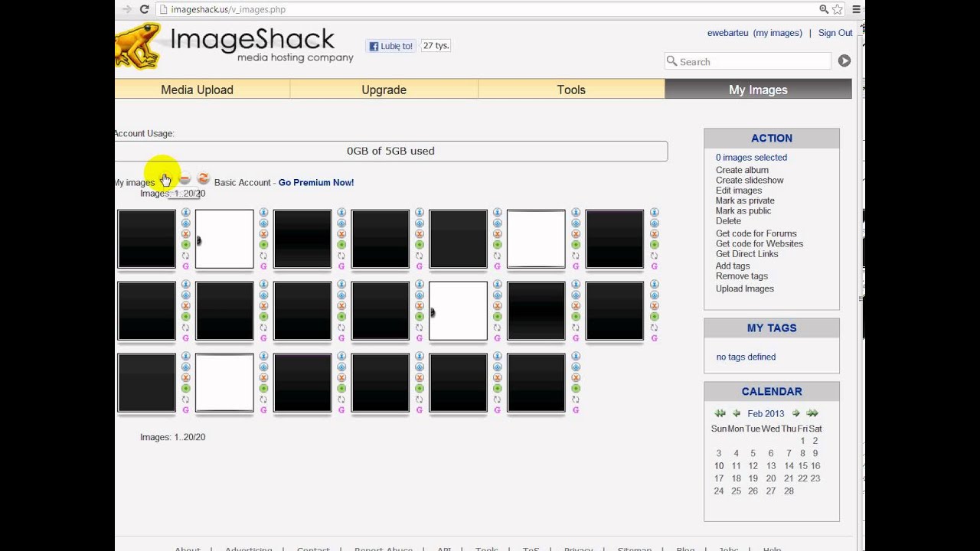Image resolution: width=980 pixels, height=551 pixels.
Task: Click the 0GB of 5GB used bar
Action: click(390, 151)
